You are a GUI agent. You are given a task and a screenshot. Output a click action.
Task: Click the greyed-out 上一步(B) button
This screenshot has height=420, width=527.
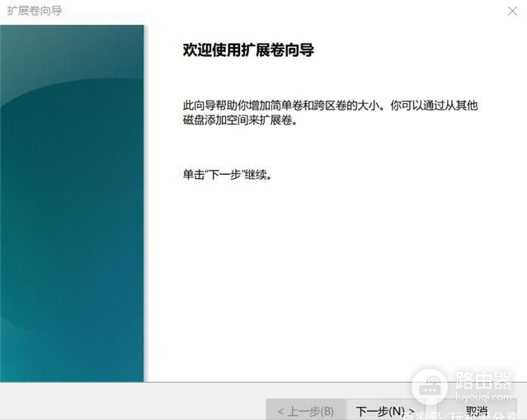pos(305,410)
